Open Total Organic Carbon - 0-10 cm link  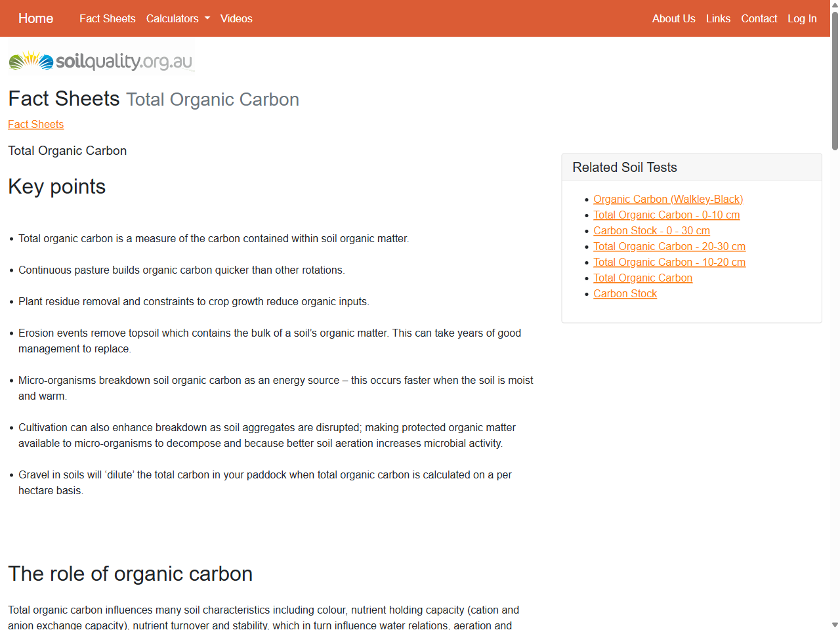click(666, 215)
